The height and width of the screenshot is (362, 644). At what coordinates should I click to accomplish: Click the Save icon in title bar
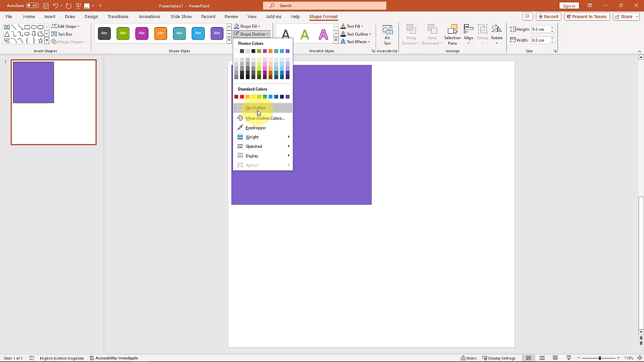point(46,6)
